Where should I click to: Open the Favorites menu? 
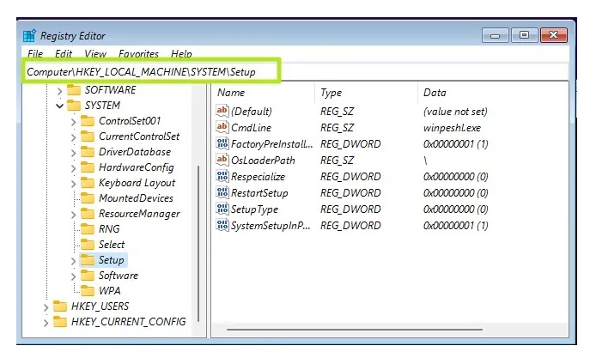[138, 54]
